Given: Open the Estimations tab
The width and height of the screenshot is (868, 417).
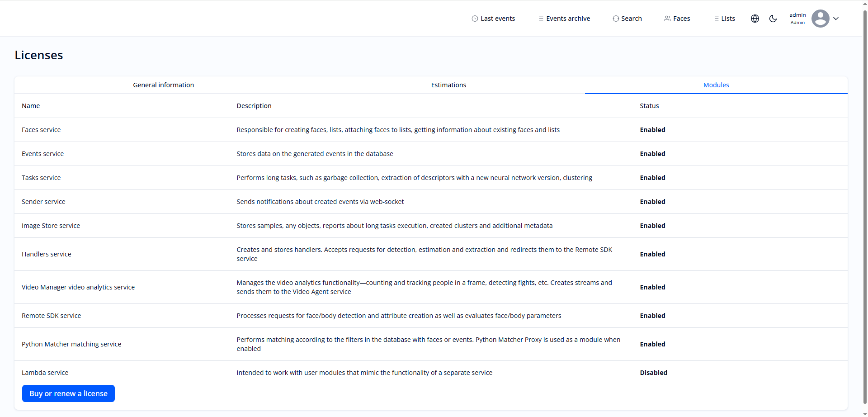Looking at the screenshot, I should coord(448,85).
